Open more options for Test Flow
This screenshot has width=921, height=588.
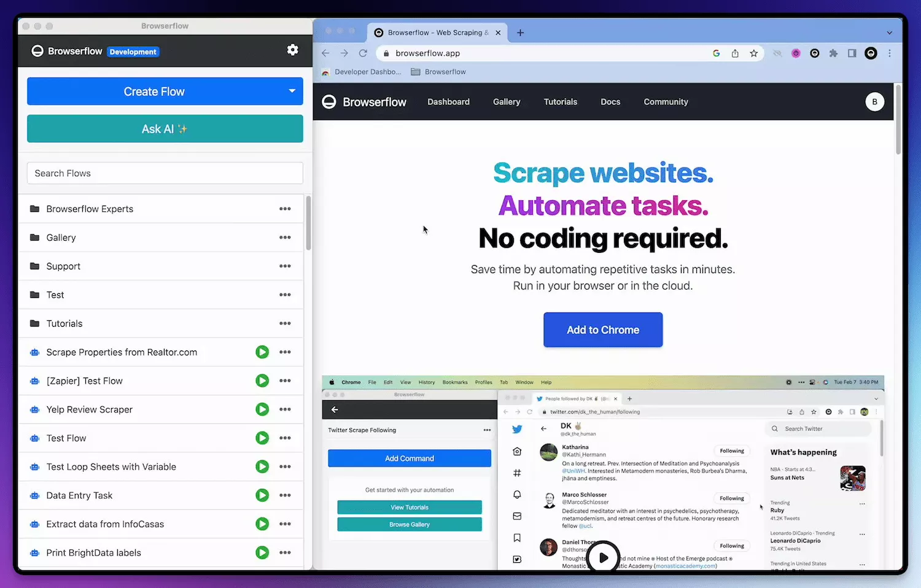(x=285, y=438)
